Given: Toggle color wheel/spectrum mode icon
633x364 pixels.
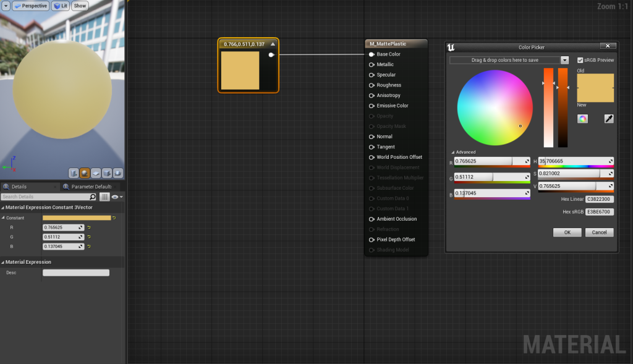Looking at the screenshot, I should pyautogui.click(x=582, y=119).
